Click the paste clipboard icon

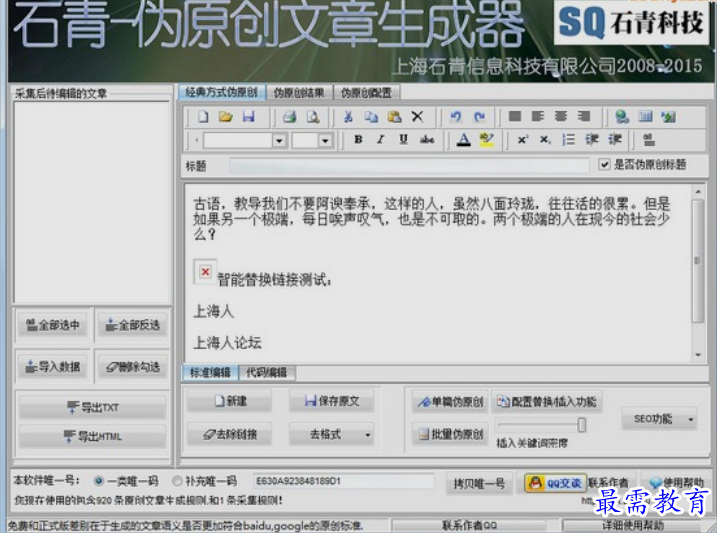coord(394,117)
